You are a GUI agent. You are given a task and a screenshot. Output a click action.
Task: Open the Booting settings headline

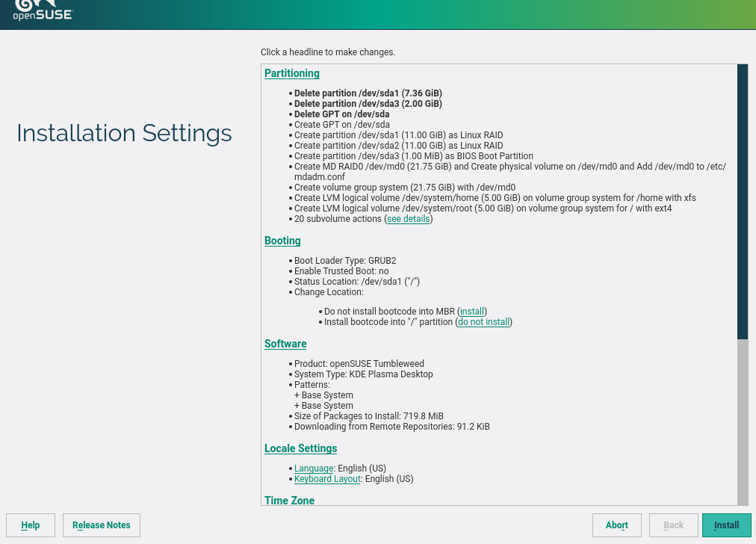pyautogui.click(x=282, y=241)
